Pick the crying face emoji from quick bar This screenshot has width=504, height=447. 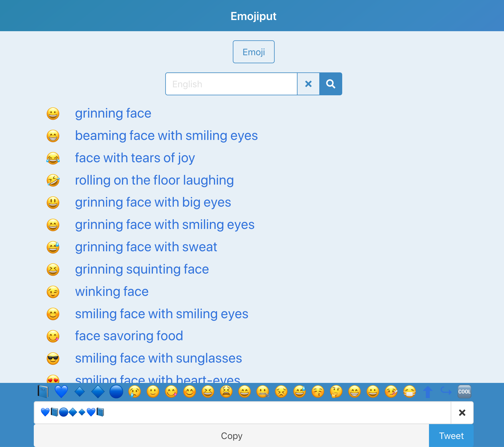135,391
